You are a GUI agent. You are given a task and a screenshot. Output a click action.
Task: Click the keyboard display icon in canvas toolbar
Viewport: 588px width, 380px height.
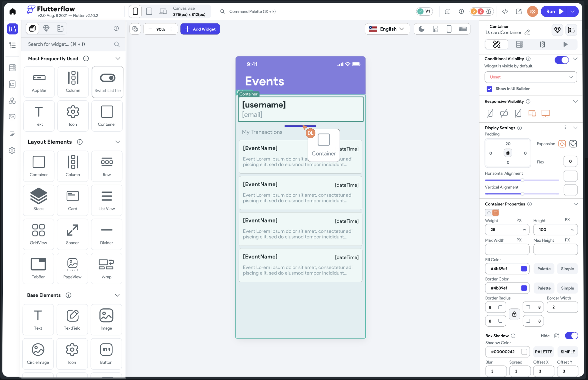[x=462, y=29]
